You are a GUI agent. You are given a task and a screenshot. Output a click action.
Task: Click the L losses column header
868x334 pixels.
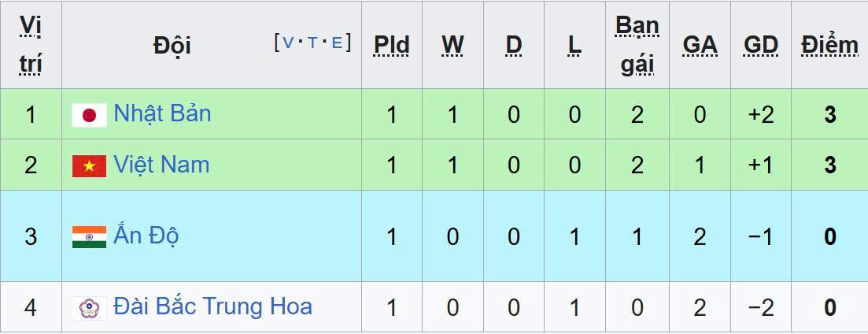574,46
